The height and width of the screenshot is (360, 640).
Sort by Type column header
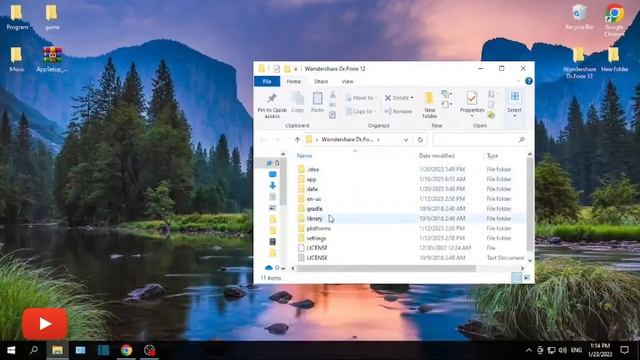492,156
